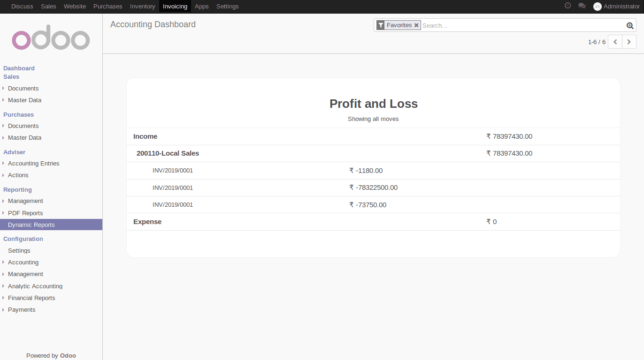Open the Website menu
Screen dimensions: 644x360
[x=75, y=7]
